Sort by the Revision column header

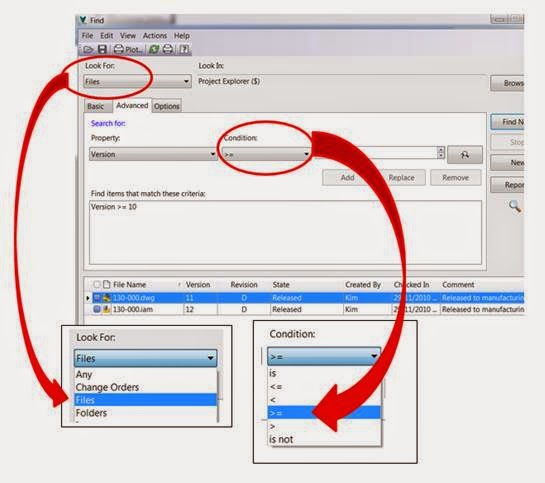[244, 285]
